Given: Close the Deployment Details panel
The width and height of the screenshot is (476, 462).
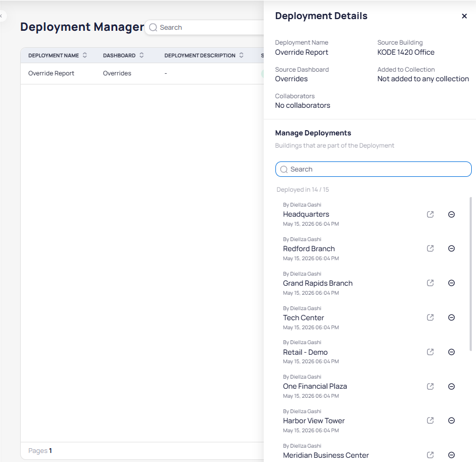Looking at the screenshot, I should click(464, 16).
